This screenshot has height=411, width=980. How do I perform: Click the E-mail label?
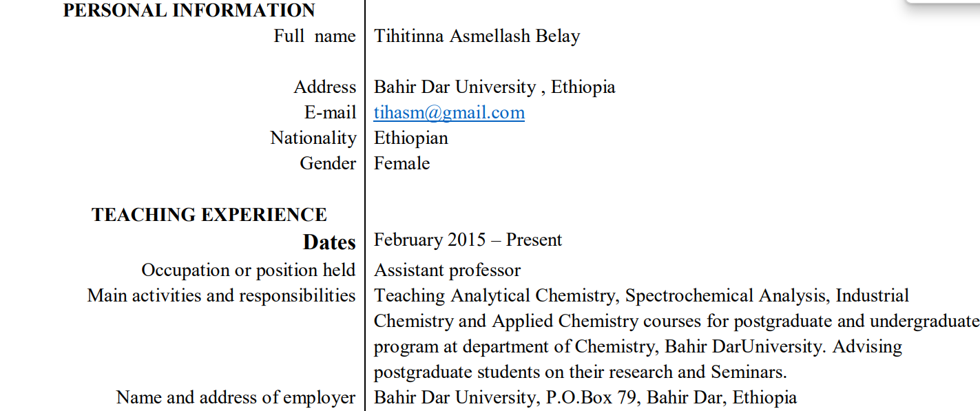pos(331,113)
